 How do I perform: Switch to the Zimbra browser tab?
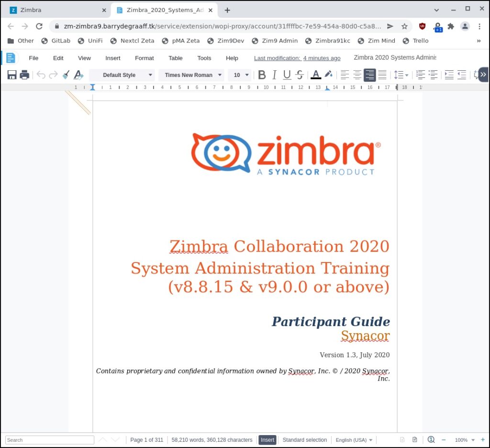coord(53,10)
